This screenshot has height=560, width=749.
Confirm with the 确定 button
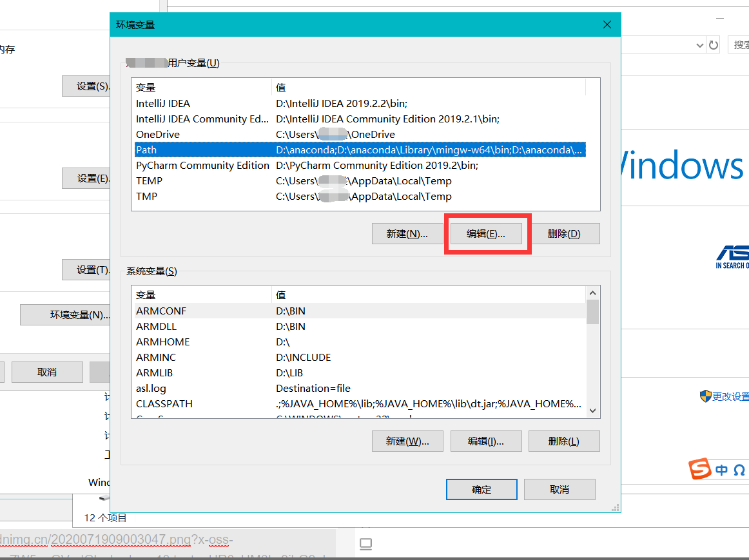[x=481, y=489]
